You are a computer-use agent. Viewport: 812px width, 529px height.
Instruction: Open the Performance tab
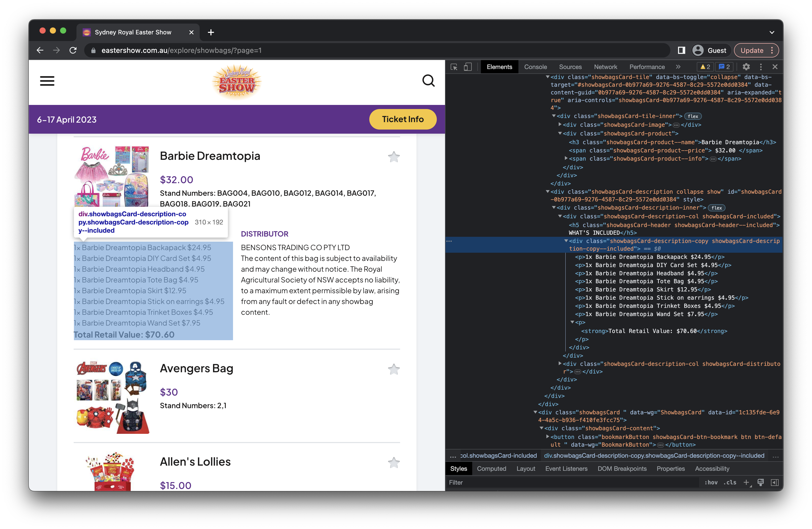(647, 67)
